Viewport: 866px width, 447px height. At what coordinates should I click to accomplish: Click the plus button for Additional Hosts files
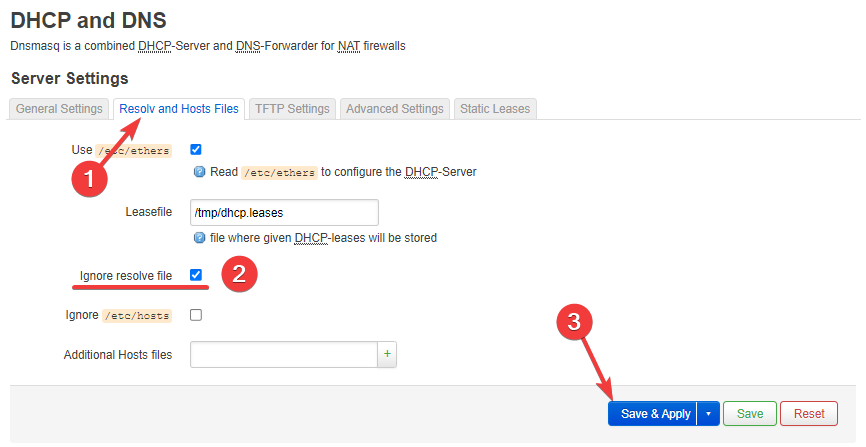point(387,354)
